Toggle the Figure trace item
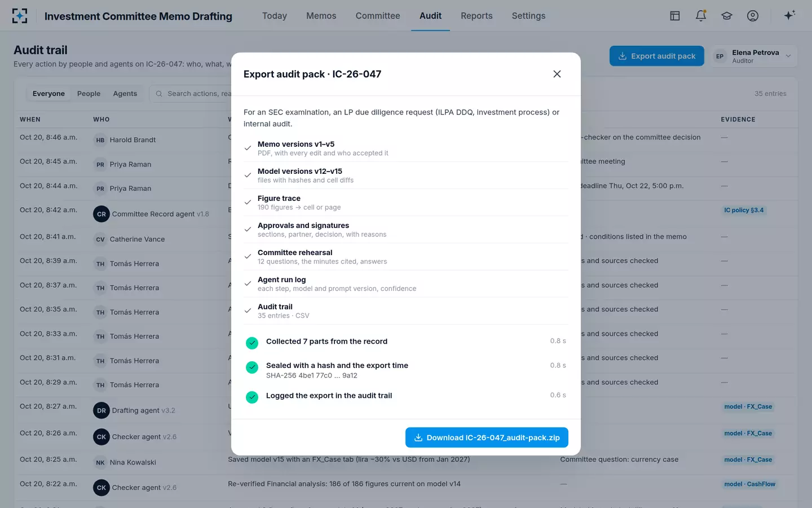812x508 pixels. pos(406,203)
